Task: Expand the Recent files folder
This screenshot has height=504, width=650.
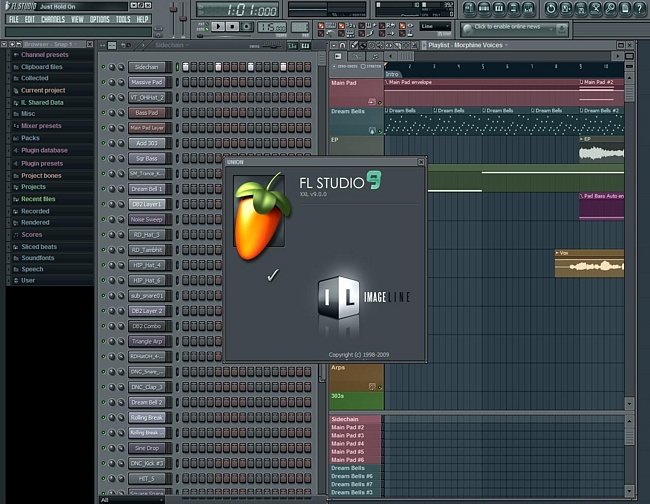Action: 38,199
